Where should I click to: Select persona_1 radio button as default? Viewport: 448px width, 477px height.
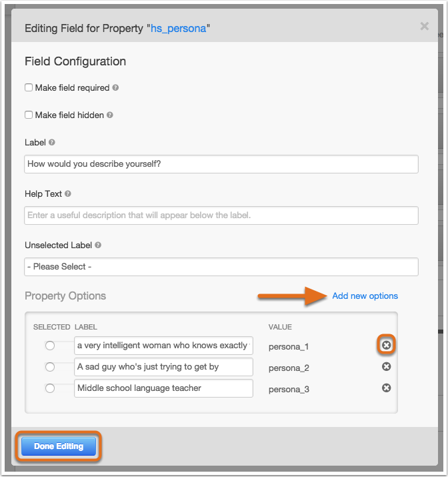tap(50, 346)
